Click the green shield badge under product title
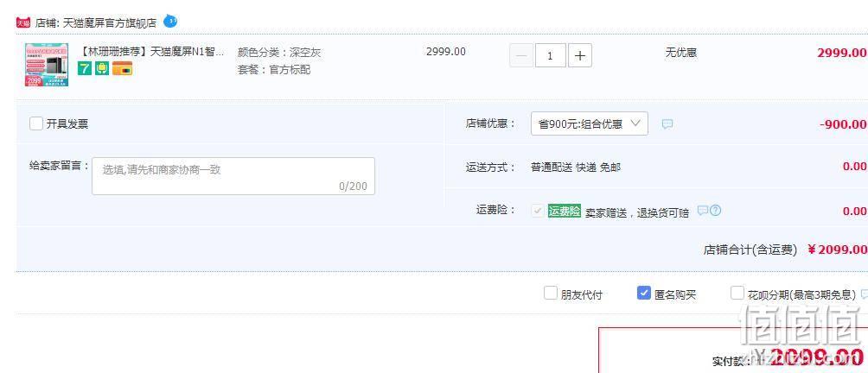The width and height of the screenshot is (868, 373). click(x=102, y=68)
